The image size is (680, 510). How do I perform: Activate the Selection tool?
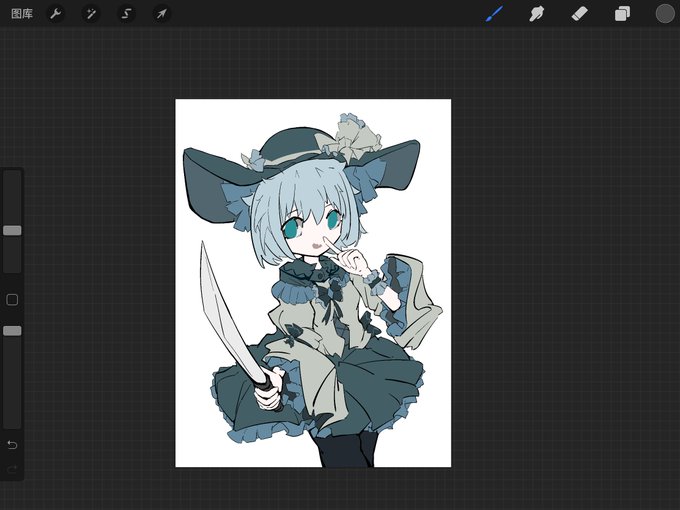pos(126,14)
